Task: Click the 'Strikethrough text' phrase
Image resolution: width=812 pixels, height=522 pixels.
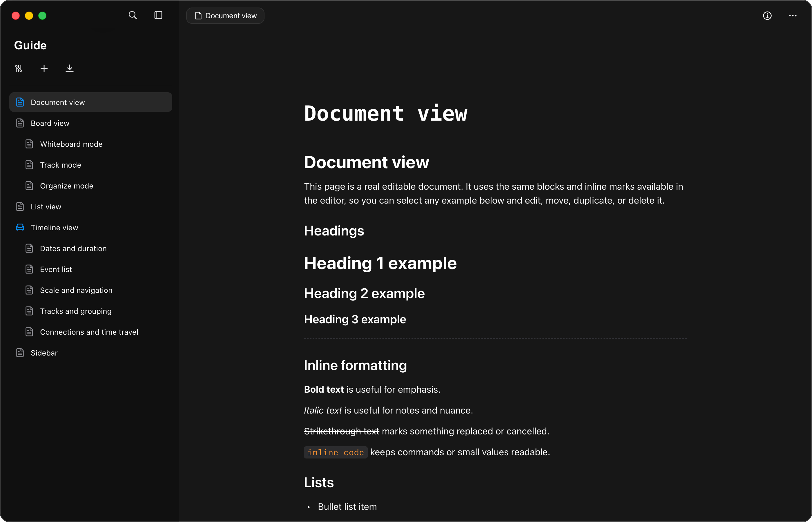Action: [x=342, y=431]
